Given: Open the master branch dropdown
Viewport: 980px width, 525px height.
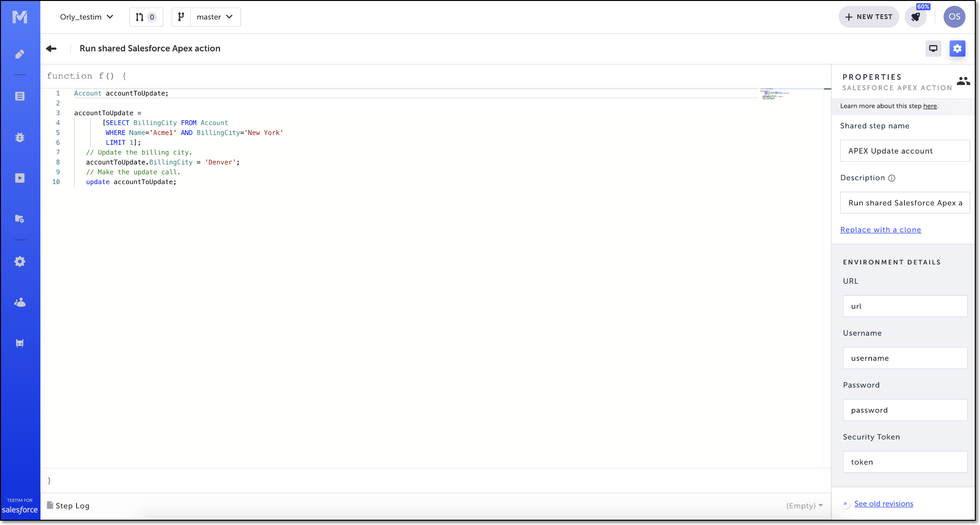Looking at the screenshot, I should [x=215, y=17].
